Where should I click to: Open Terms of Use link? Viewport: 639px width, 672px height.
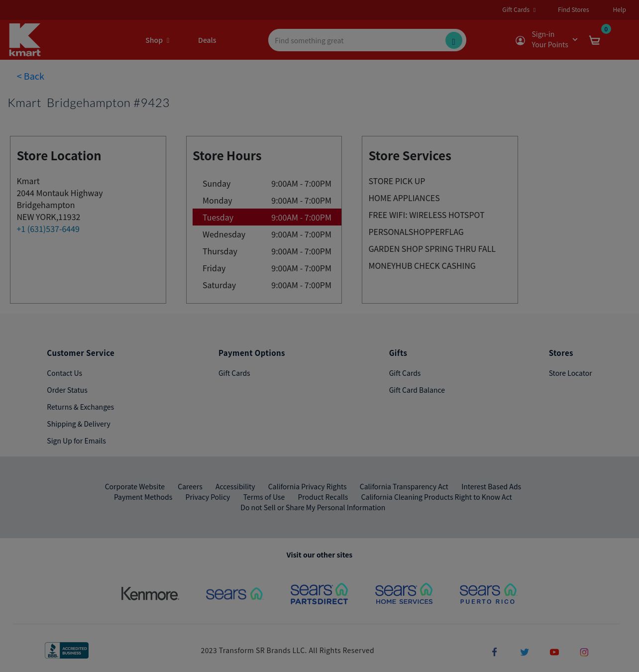pos(264,497)
